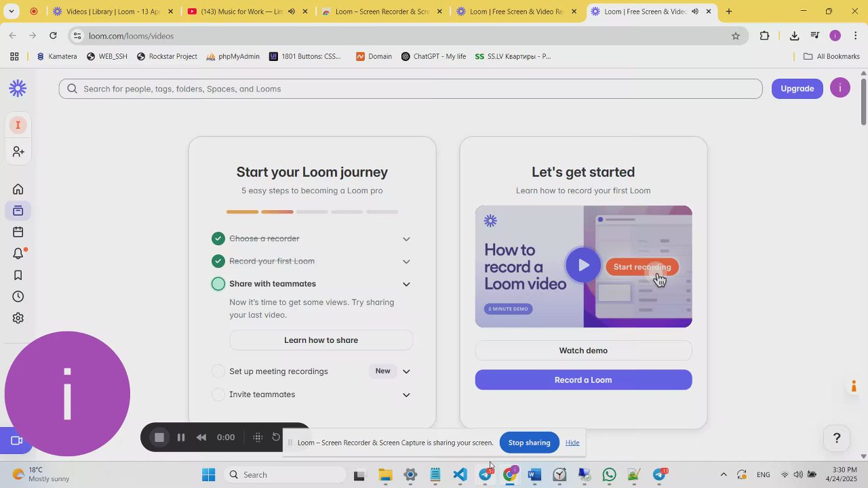Show hidden system tray icons chevron

pyautogui.click(x=723, y=474)
